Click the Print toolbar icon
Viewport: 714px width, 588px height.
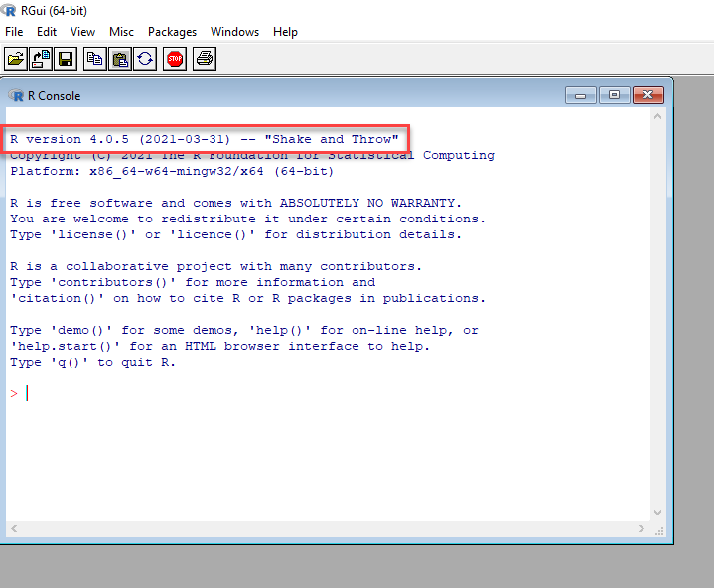tap(204, 59)
